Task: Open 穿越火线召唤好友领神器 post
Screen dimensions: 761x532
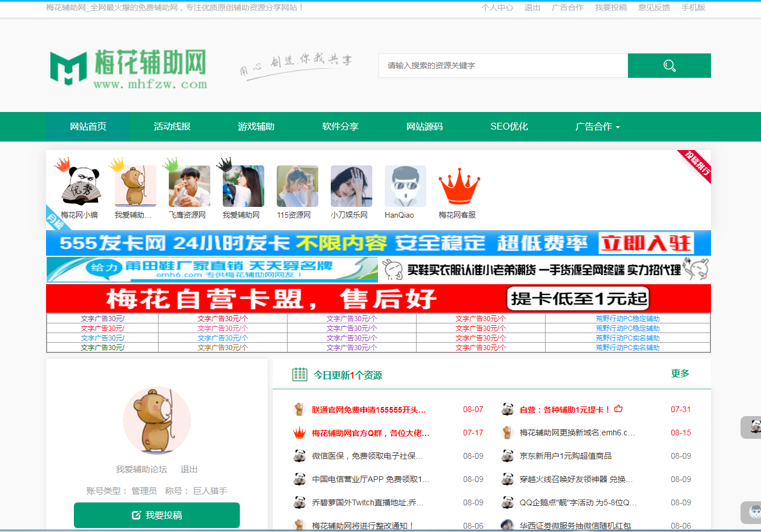Action: click(x=576, y=479)
